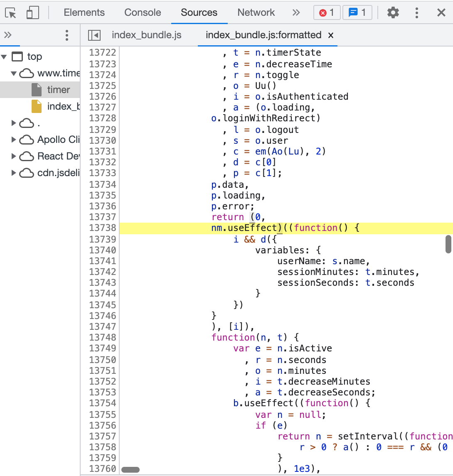Click 'sessionMinutes: t.minutes,' code line
Screen dimensions: 453x476
(x=349, y=272)
